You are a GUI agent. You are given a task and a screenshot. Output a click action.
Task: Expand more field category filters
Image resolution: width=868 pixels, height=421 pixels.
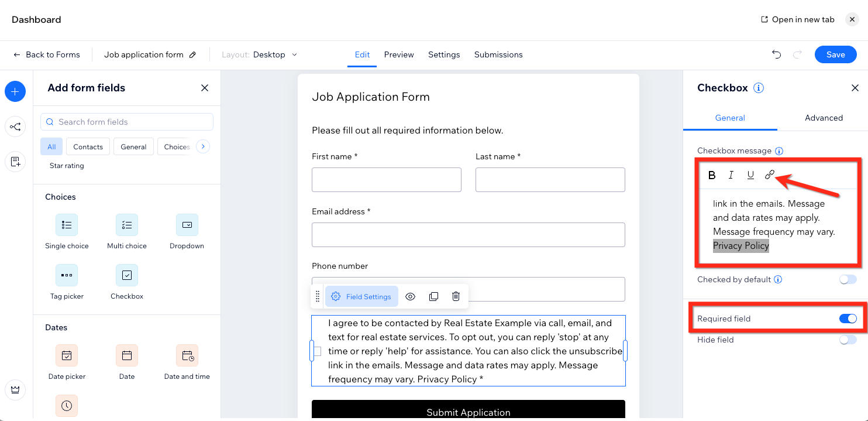pos(203,146)
